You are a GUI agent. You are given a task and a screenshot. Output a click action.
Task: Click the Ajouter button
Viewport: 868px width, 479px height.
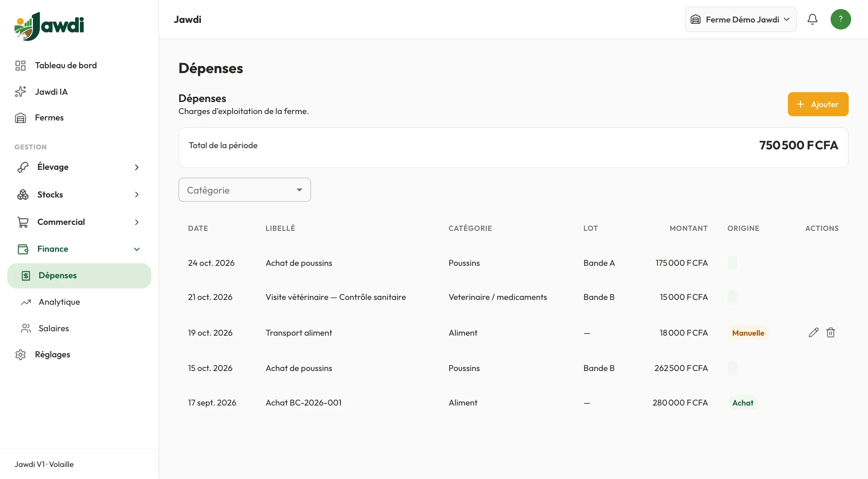coord(818,104)
